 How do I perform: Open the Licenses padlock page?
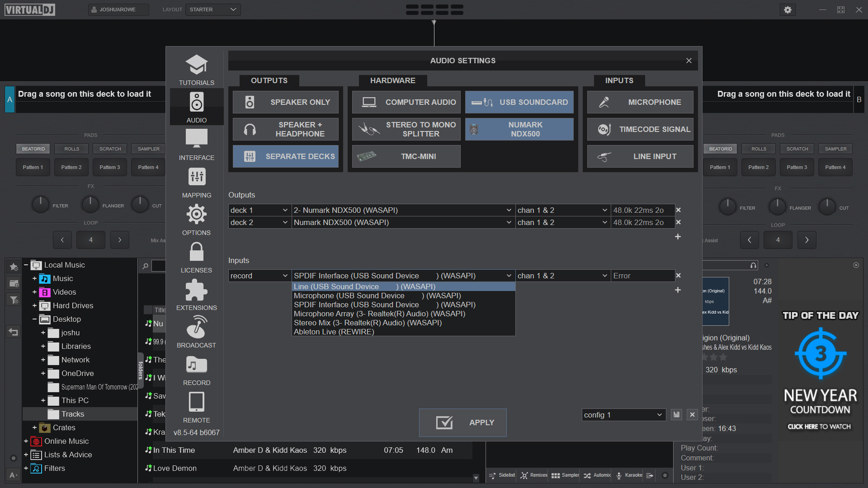click(196, 257)
